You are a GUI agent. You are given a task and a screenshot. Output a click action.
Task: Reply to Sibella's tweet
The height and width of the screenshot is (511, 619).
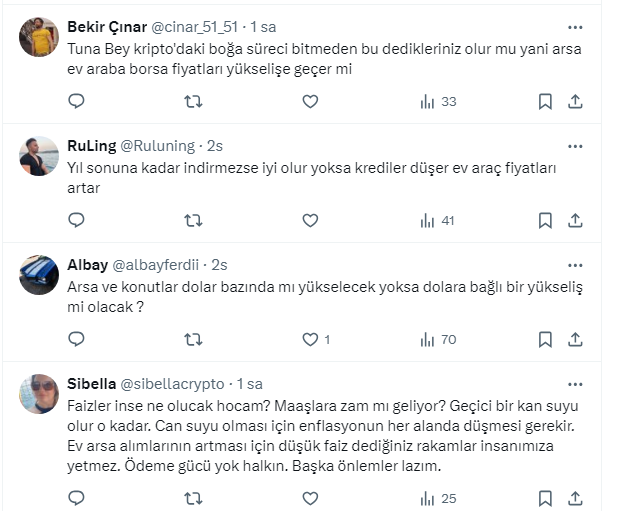pyautogui.click(x=77, y=497)
